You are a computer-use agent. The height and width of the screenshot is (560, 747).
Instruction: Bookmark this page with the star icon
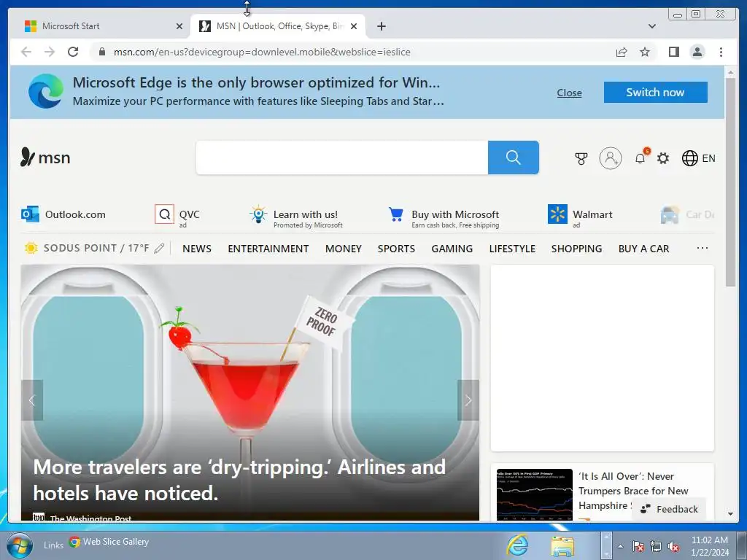(645, 52)
